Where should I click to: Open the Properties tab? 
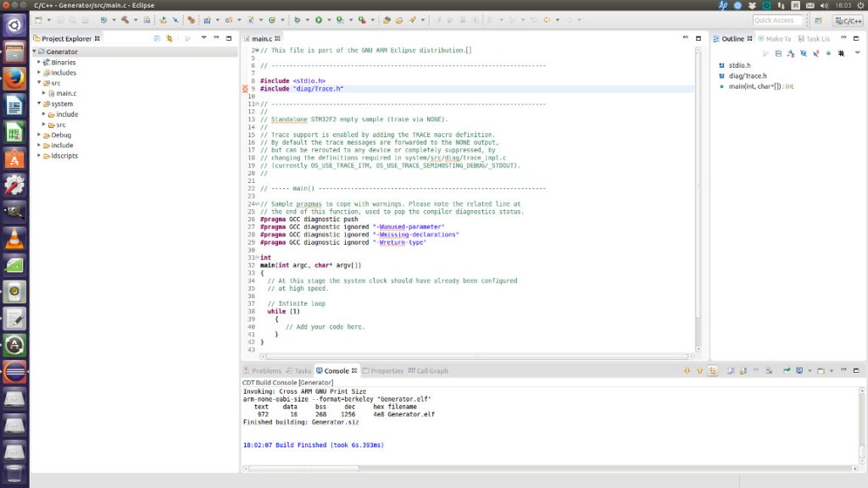click(x=382, y=371)
